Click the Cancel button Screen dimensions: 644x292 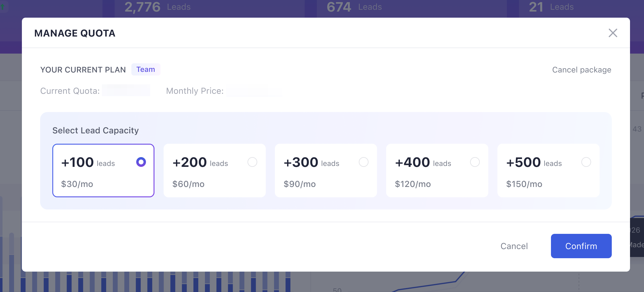514,246
